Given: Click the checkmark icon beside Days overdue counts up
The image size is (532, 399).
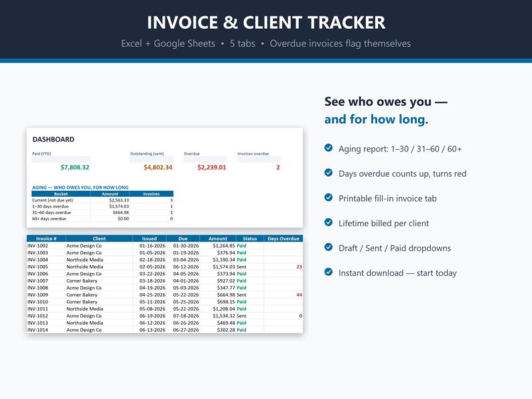Looking at the screenshot, I should coord(328,173).
